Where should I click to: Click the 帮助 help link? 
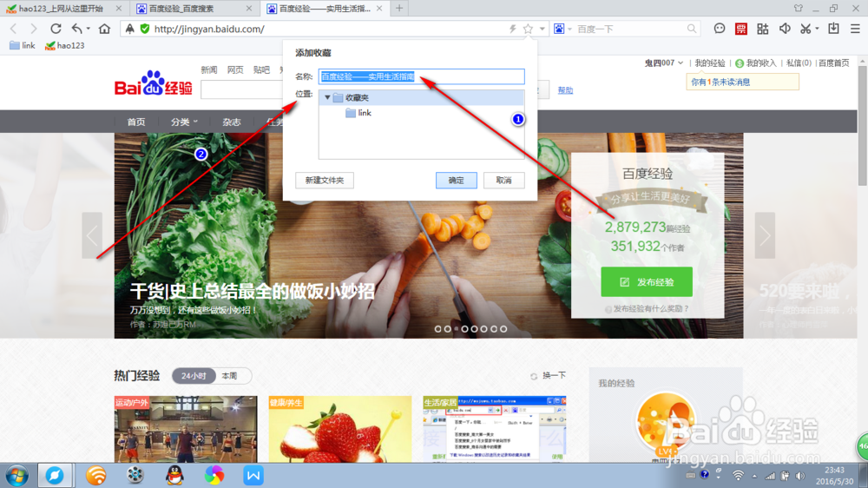[x=565, y=90]
